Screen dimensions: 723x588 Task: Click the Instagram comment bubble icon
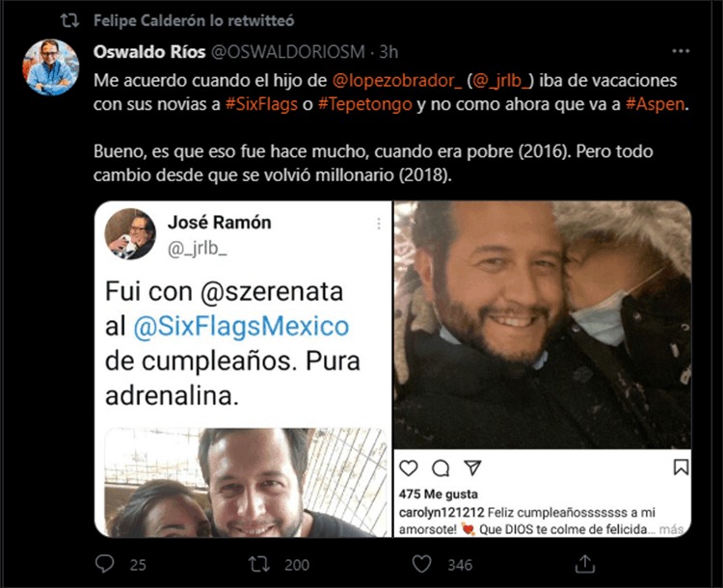[441, 468]
